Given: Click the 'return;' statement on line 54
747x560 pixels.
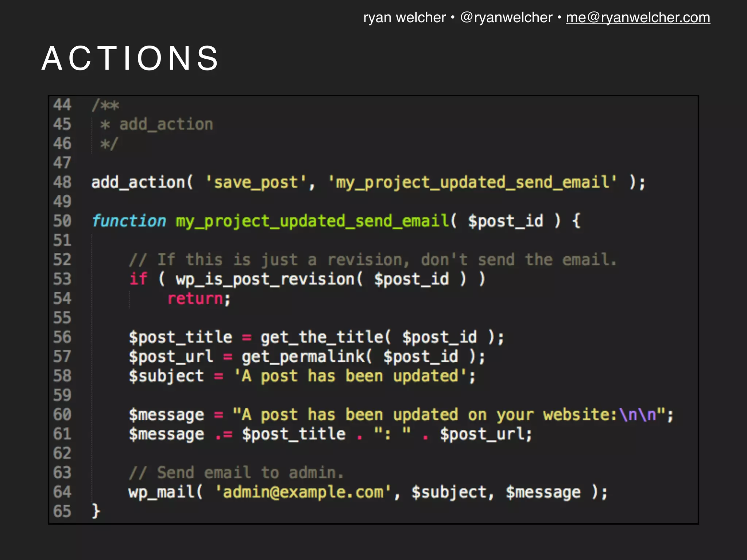Looking at the screenshot, I should point(199,299).
